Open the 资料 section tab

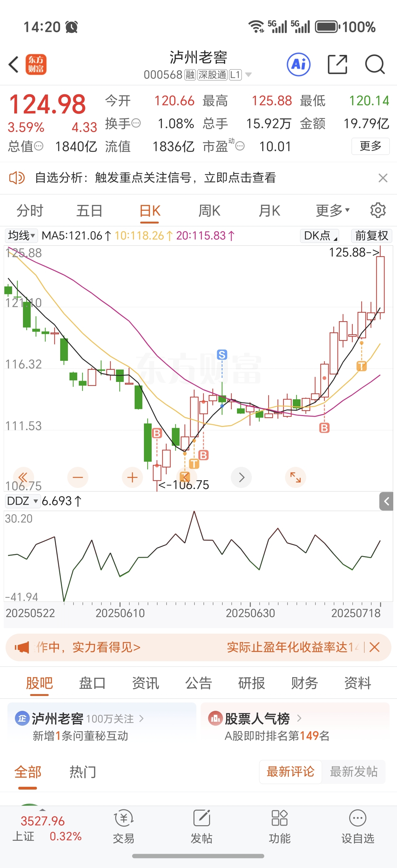tap(358, 683)
